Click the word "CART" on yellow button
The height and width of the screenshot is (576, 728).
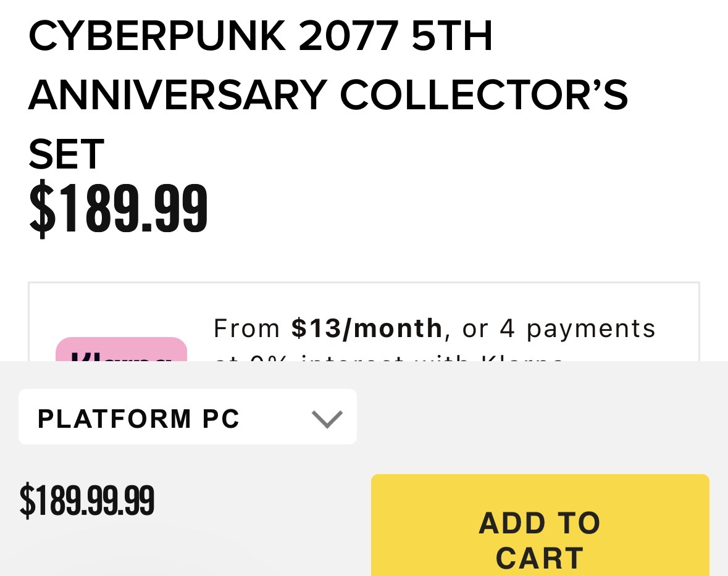540,559
